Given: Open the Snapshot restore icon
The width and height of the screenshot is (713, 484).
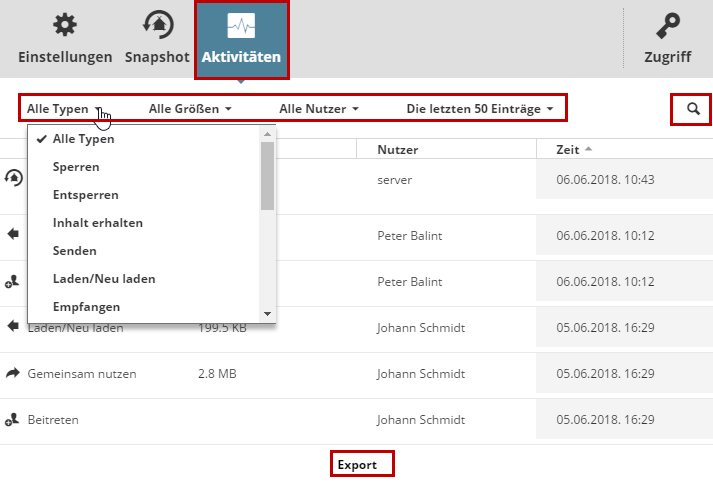Looking at the screenshot, I should coord(158,25).
